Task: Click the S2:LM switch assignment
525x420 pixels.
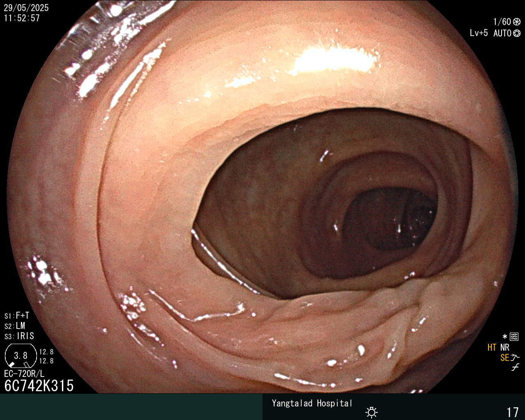Action: pyautogui.click(x=15, y=326)
